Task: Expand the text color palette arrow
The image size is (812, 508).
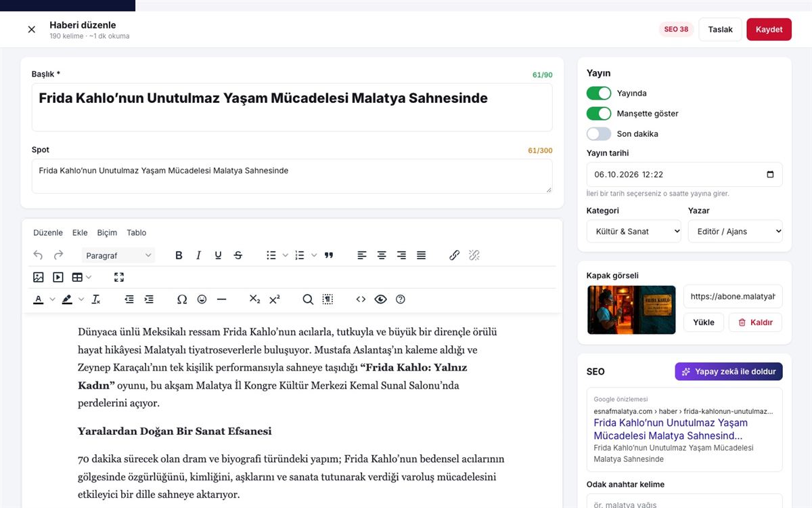Action: click(x=52, y=299)
